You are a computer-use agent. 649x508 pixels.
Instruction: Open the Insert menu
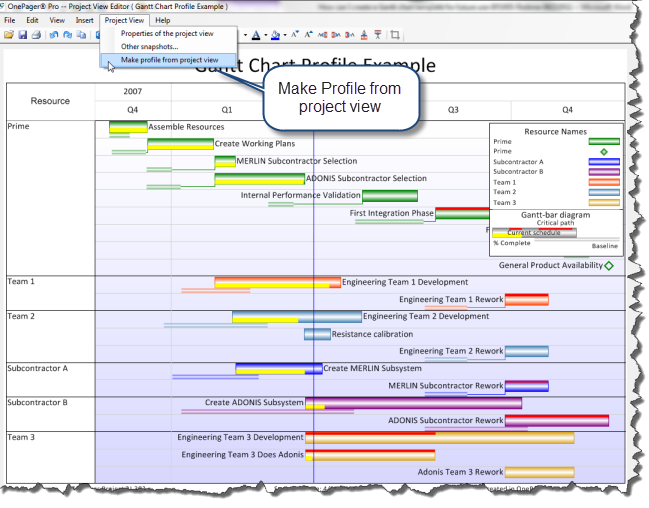click(x=85, y=20)
